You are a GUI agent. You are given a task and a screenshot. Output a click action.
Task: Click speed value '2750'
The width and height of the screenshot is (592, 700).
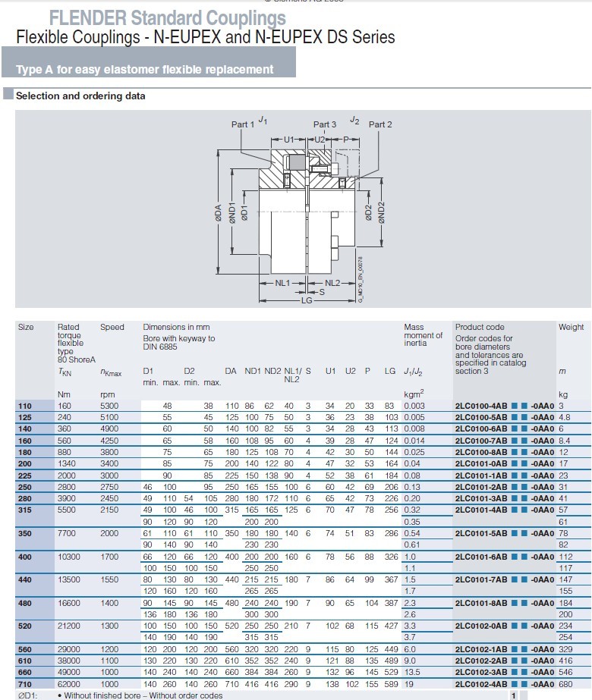(x=109, y=487)
